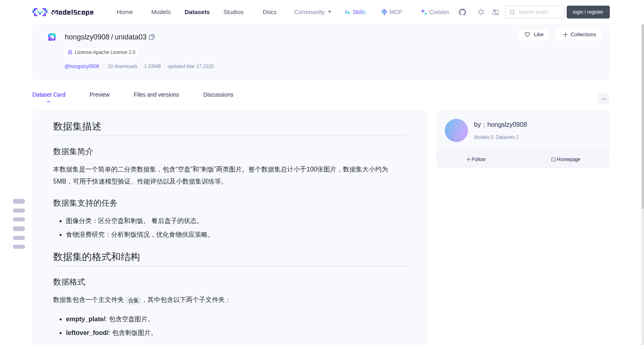This screenshot has height=345, width=644.
Task: Click the '1.33MB' size text
Action: [153, 66]
